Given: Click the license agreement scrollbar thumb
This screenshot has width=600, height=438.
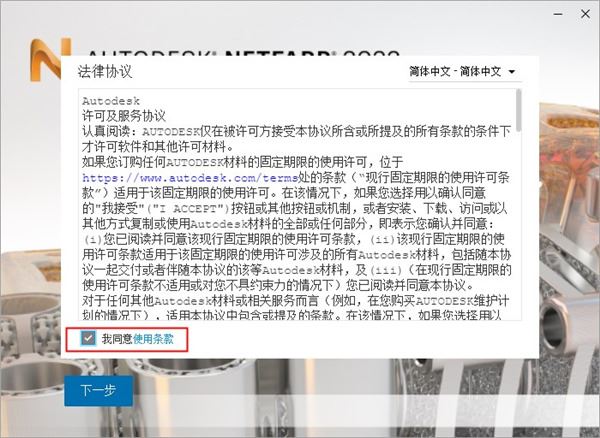Looking at the screenshot, I should pos(518,110).
